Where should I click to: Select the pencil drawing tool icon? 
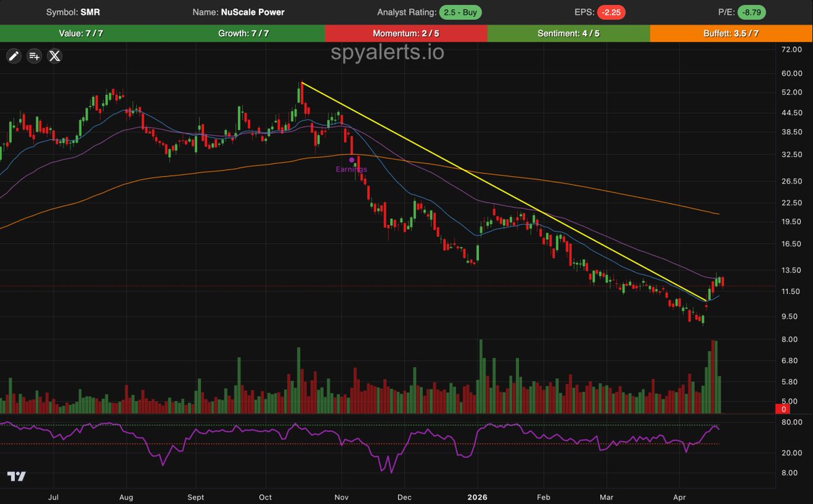pyautogui.click(x=13, y=56)
